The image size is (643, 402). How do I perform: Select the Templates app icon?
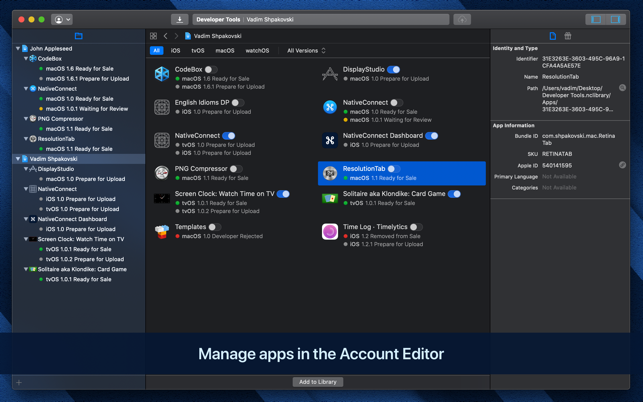click(162, 231)
